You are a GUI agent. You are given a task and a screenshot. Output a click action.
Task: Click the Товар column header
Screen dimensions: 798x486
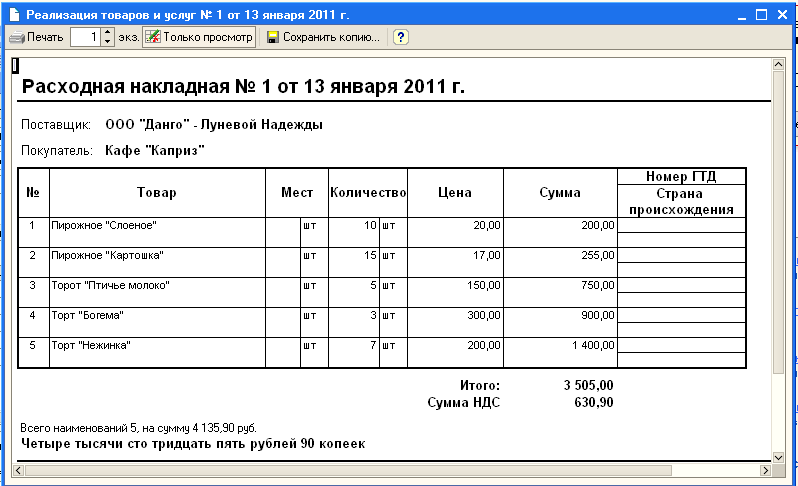pyautogui.click(x=157, y=193)
